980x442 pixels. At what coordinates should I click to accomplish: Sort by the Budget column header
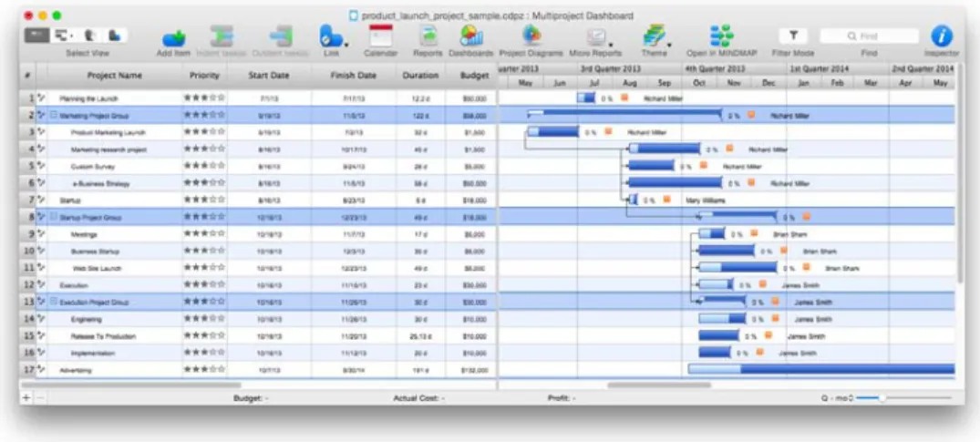(x=474, y=75)
